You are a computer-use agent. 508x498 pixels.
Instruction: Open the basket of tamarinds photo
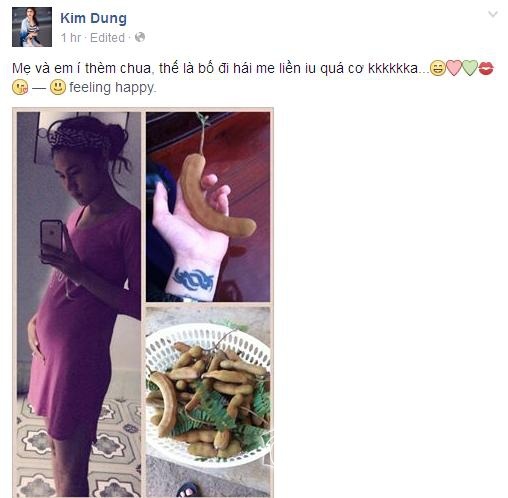click(208, 401)
